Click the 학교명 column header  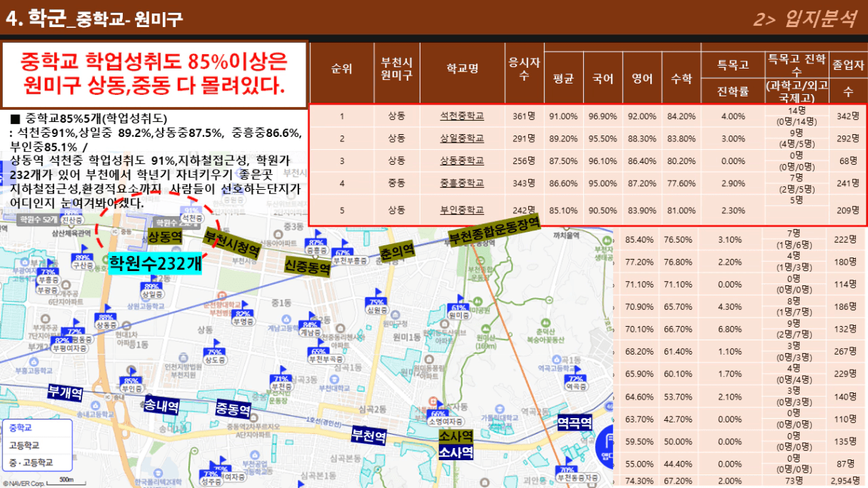coord(462,68)
